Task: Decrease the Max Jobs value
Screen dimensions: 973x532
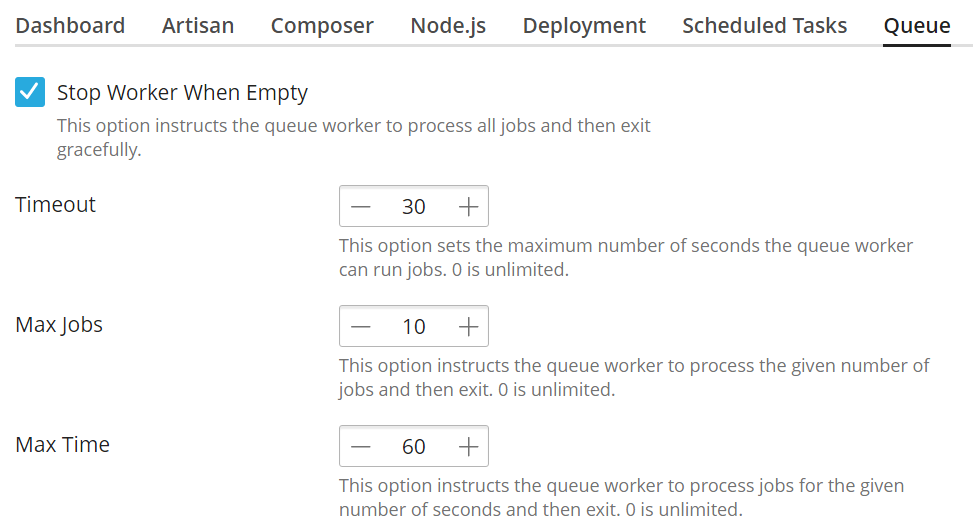Action: [361, 327]
